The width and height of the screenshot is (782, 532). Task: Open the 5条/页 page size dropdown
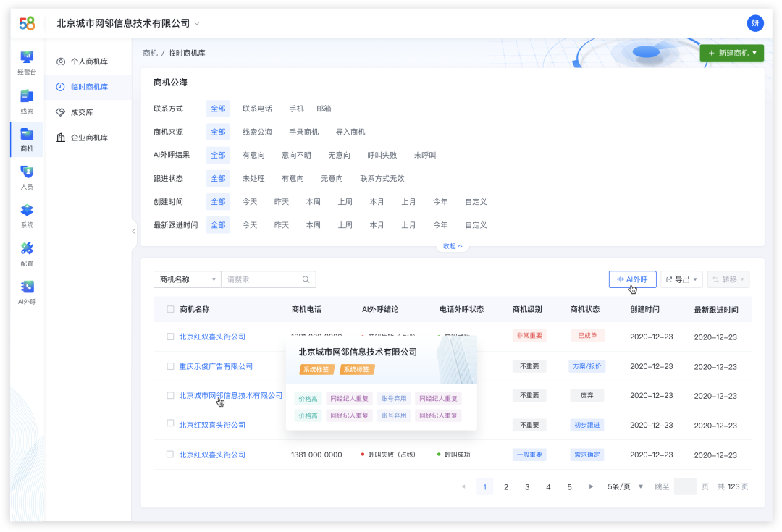[625, 486]
